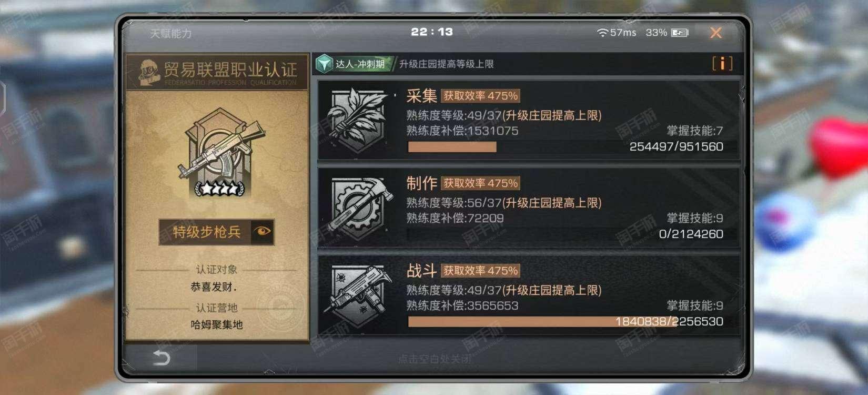Viewport: 868px width, 395px height.
Task: Click the 升级庄园提高等级上限 hint text
Action: [446, 64]
